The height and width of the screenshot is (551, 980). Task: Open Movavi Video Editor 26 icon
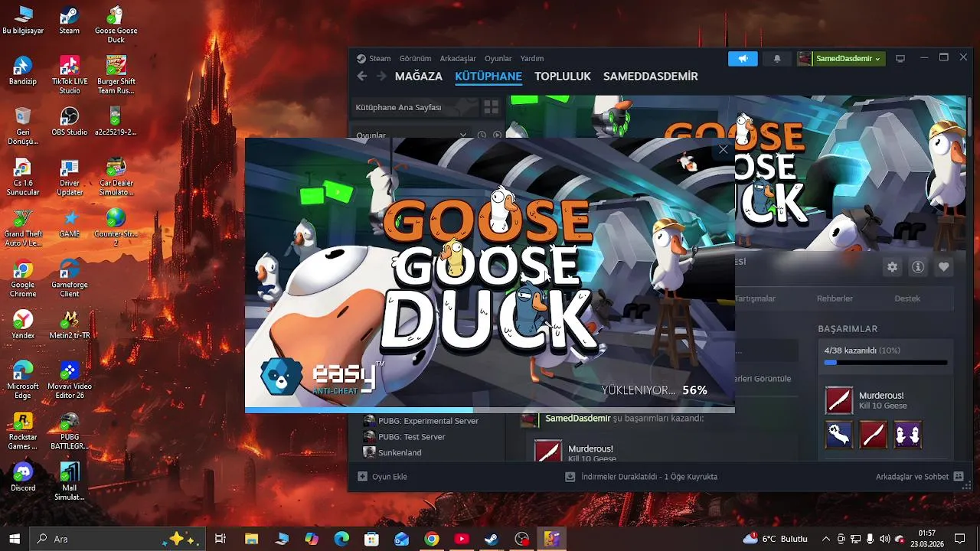[69, 380]
